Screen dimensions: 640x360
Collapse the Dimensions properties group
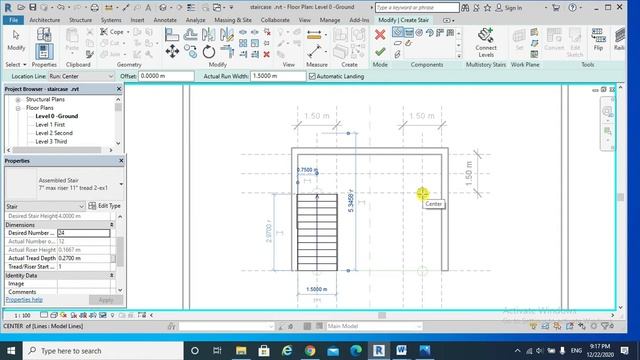pyautogui.click(x=111, y=225)
